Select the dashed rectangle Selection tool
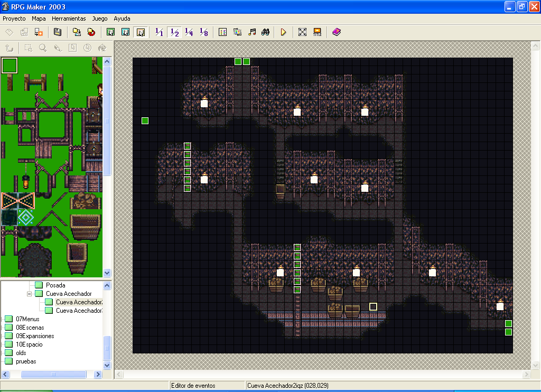The image size is (541, 392). point(29,48)
